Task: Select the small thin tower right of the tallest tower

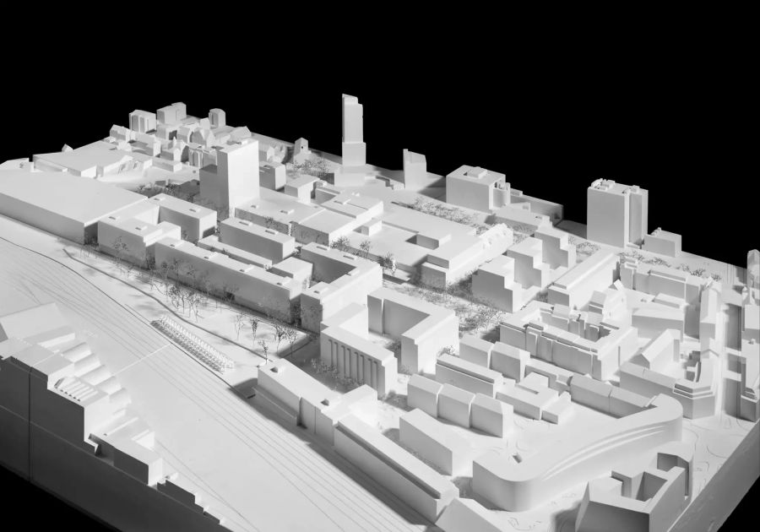Action: (x=415, y=168)
